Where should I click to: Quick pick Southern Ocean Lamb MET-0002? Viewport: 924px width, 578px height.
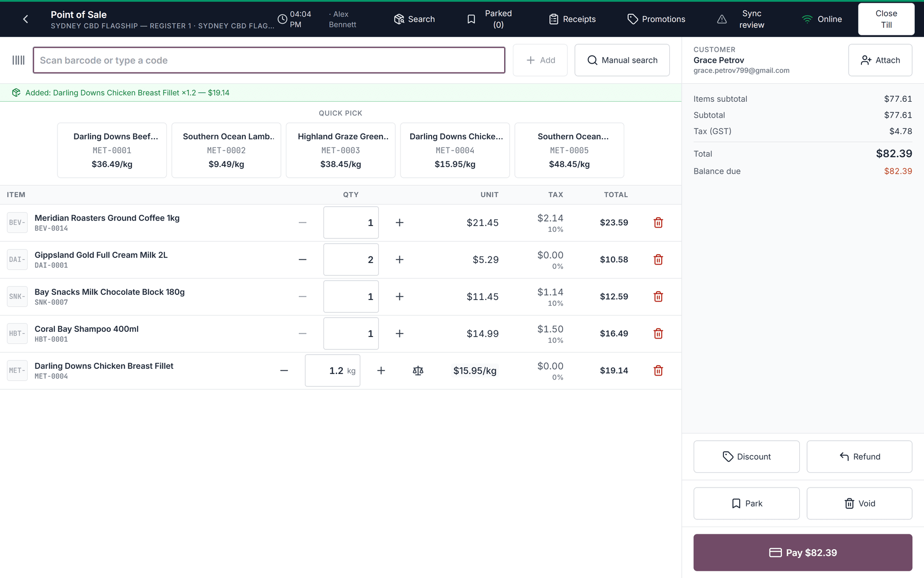coord(226,150)
